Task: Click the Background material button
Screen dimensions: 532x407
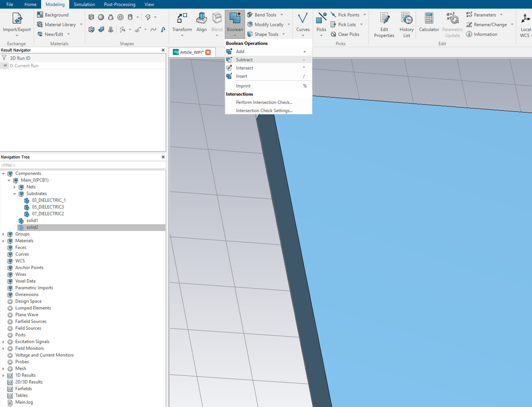Action: point(52,15)
